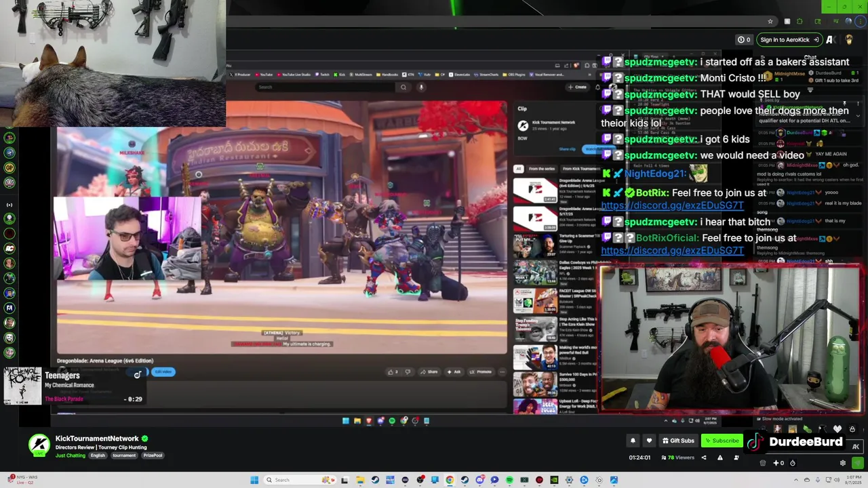Image resolution: width=868 pixels, height=488 pixels.
Task: Click Sign in to AeroKick
Action: coord(788,40)
